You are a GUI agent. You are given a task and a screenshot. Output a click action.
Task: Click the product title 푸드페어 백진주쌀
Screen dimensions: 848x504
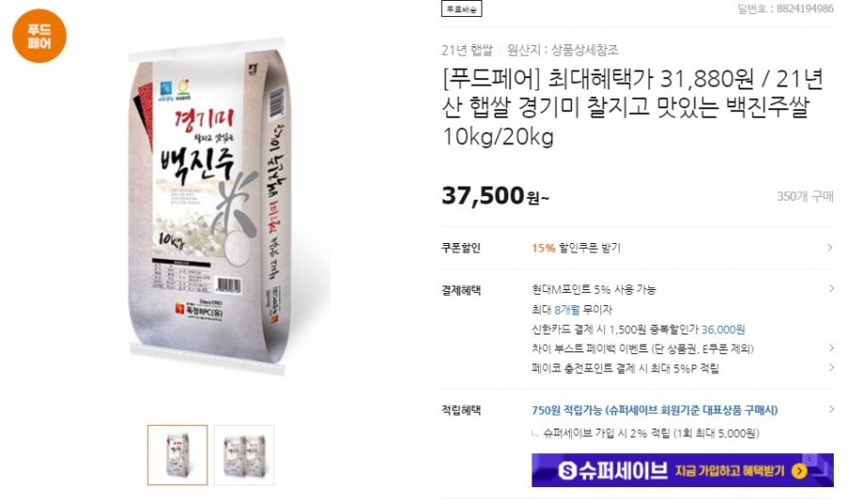(x=633, y=107)
